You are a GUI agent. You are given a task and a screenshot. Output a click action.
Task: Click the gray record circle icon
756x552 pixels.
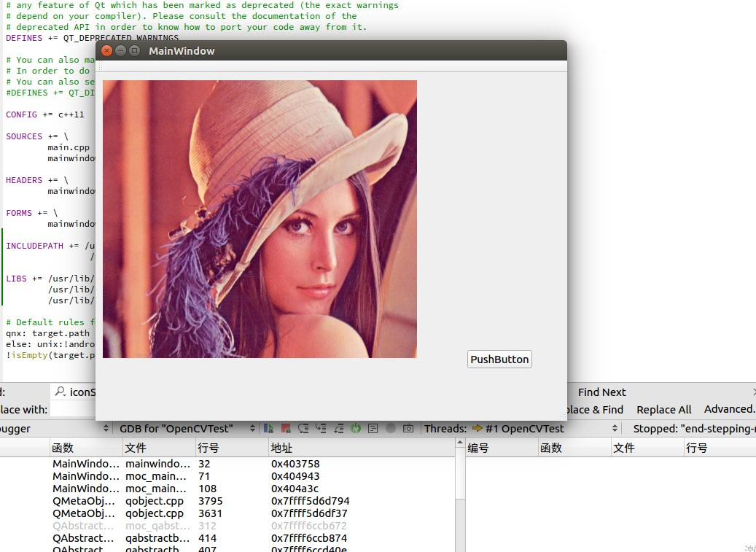[x=391, y=428]
